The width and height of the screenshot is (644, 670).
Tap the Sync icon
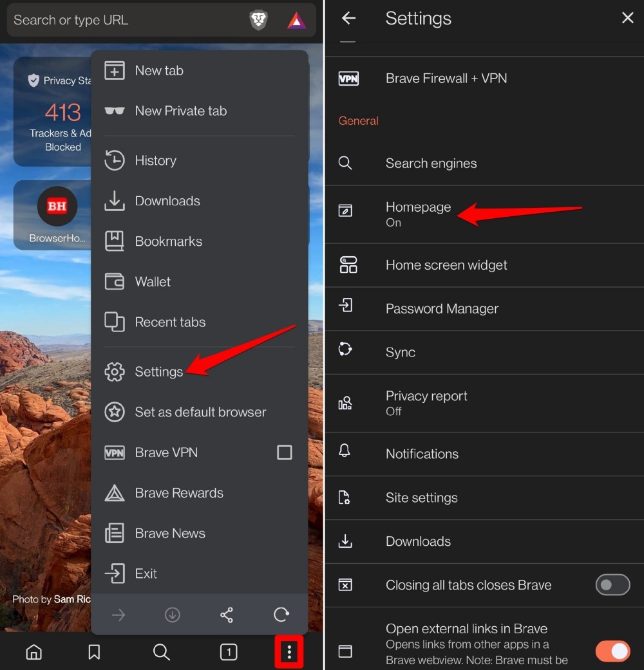[x=345, y=349]
